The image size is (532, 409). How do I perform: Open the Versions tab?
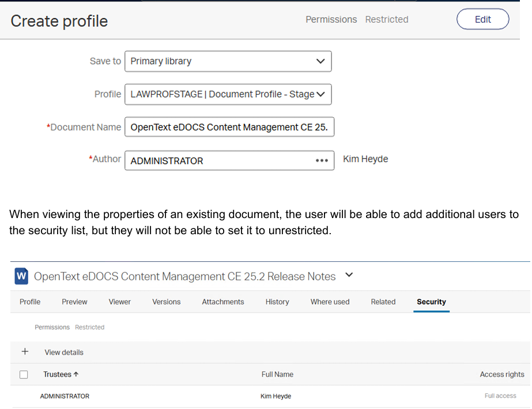click(x=166, y=302)
